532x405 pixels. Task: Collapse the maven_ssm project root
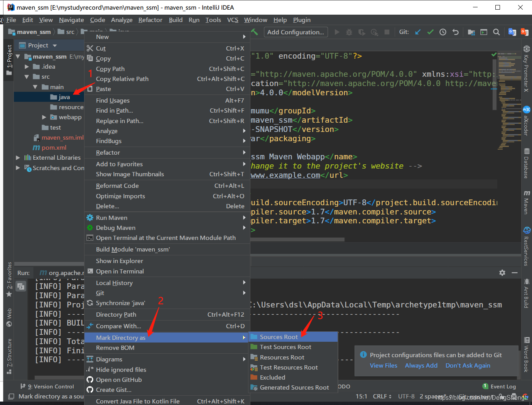18,56
